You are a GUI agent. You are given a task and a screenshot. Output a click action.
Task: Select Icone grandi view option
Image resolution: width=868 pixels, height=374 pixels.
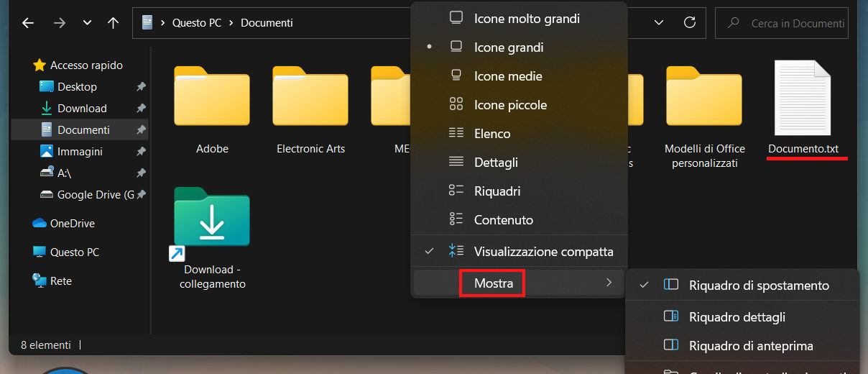point(509,47)
